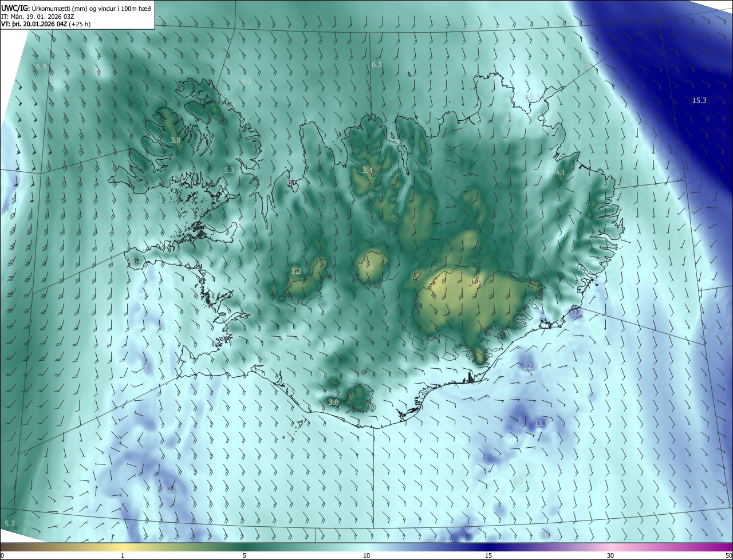Click the 3.8 value near the south coast
The width and height of the screenshot is (733, 560).
click(333, 402)
